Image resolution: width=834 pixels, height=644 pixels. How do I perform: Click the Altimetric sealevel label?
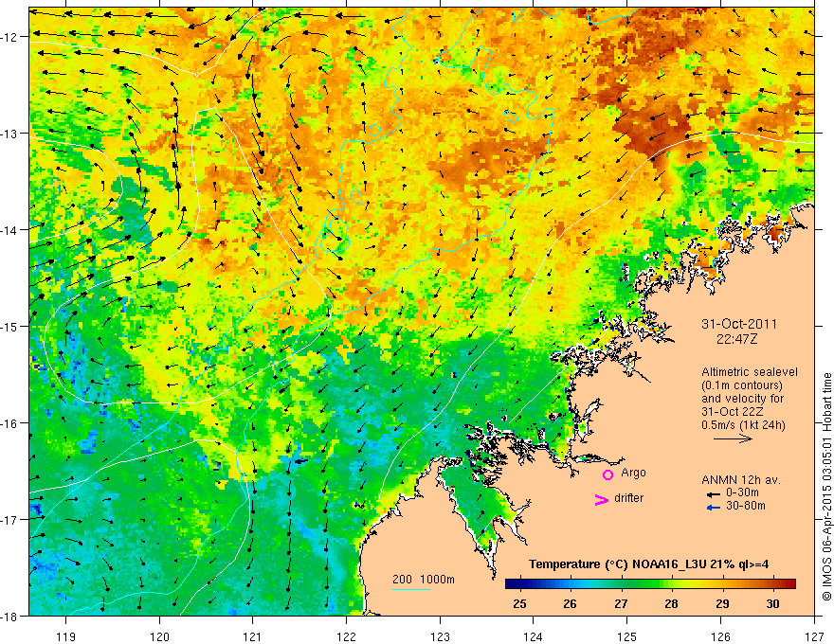click(x=750, y=372)
